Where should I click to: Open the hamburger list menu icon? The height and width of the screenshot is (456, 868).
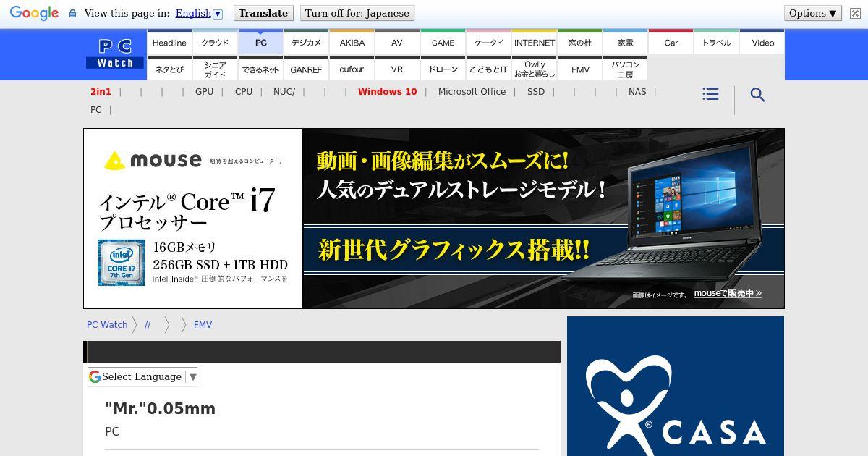point(710,94)
